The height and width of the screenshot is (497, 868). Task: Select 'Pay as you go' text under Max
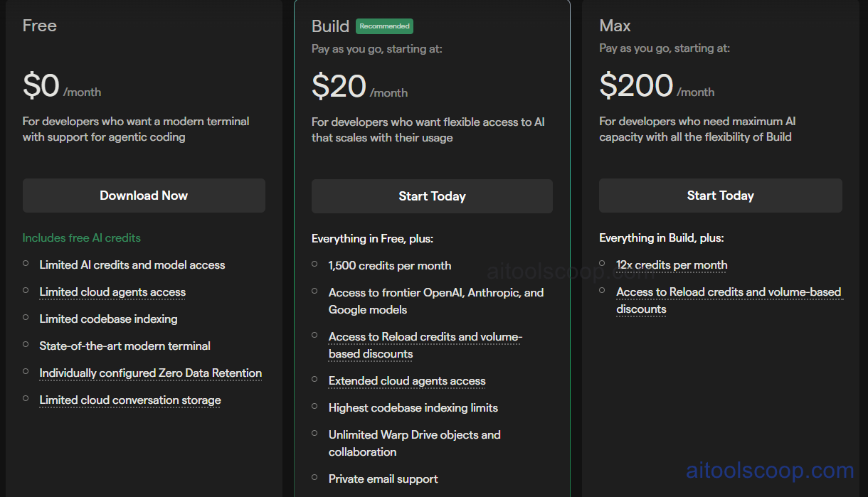pos(665,48)
